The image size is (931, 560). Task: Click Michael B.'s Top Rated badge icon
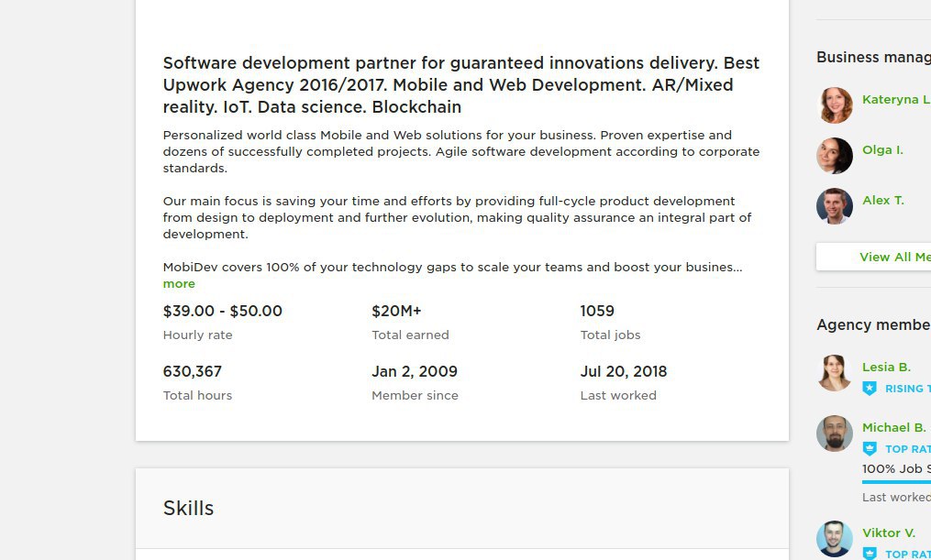click(870, 449)
